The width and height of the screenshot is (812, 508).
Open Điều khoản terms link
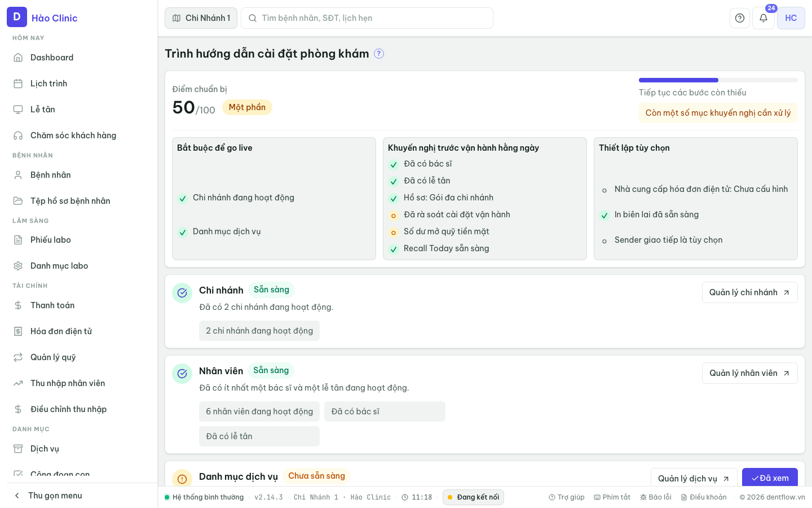[704, 497]
